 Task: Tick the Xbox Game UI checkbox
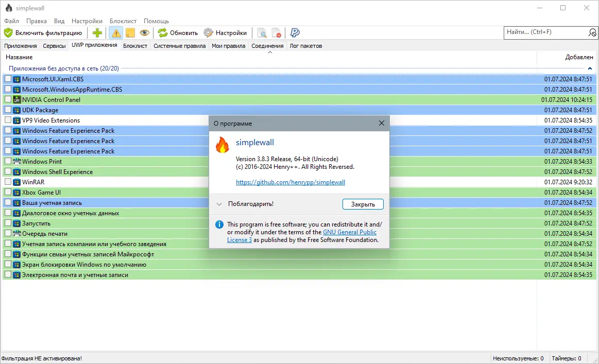8,192
